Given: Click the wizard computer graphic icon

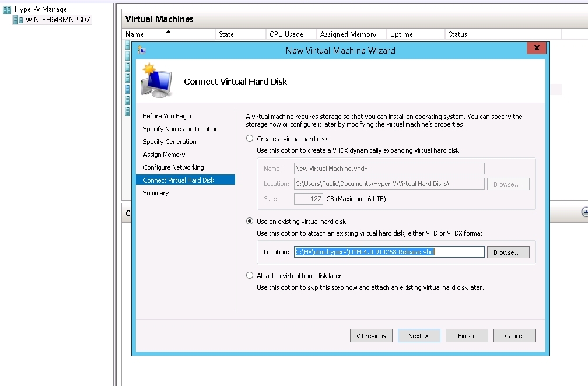Looking at the screenshot, I should tap(156, 80).
